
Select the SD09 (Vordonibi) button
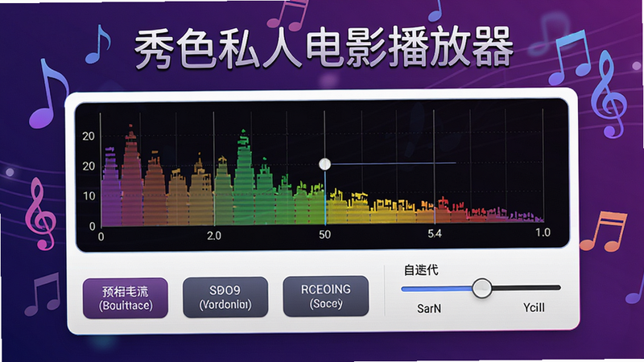click(225, 297)
